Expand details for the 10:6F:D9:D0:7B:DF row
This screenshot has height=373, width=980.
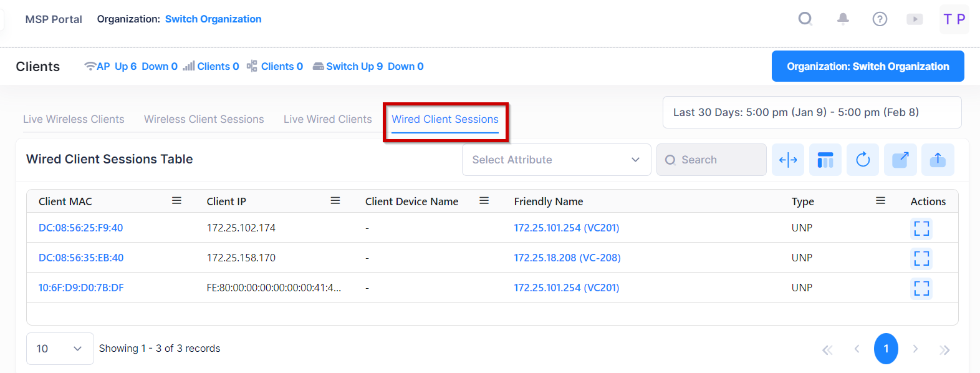[x=921, y=288]
